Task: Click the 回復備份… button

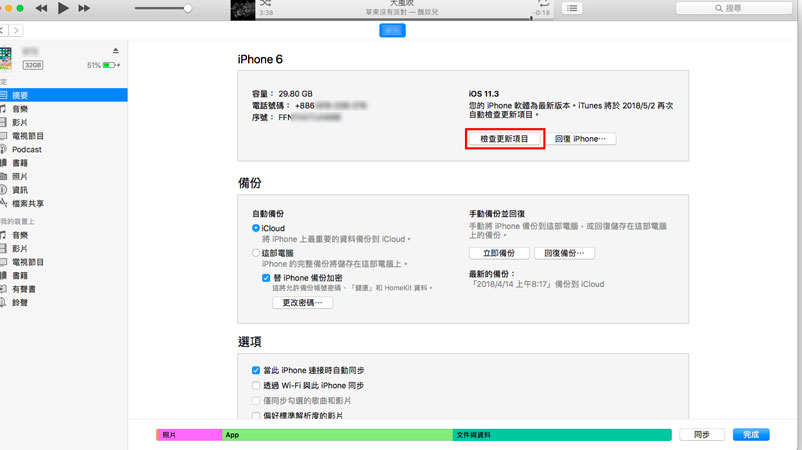Action: 564,253
